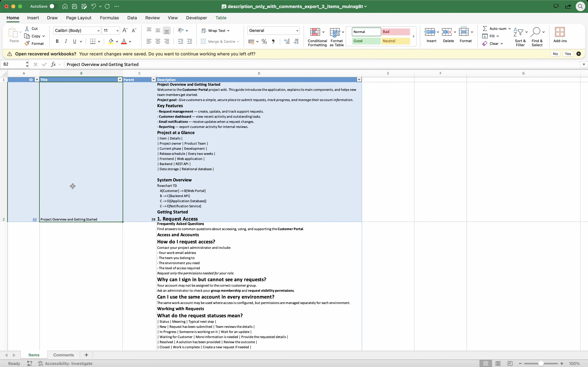Apply italic formatting
Viewport: 588px width, 367px height.
pyautogui.click(x=66, y=41)
